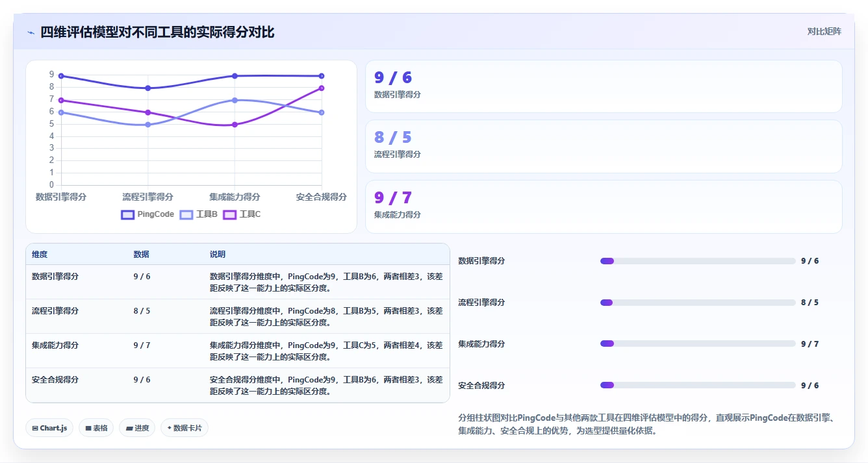Click the 数据 column header
Image resolution: width=868 pixels, height=463 pixels.
coord(142,255)
